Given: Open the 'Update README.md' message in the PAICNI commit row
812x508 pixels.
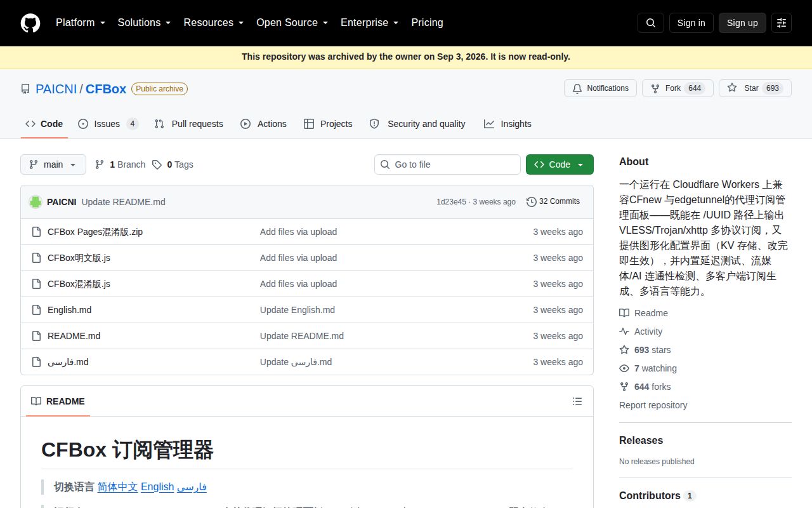Looking at the screenshot, I should pos(124,202).
